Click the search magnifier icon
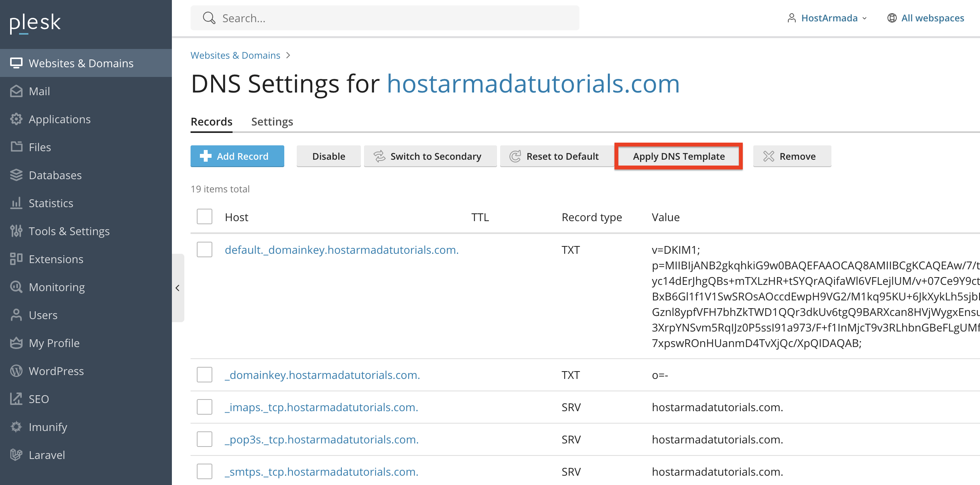 click(x=209, y=18)
